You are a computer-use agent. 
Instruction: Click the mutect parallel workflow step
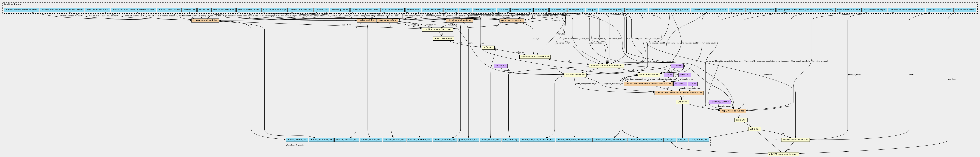pyautogui.click(x=205, y=20)
